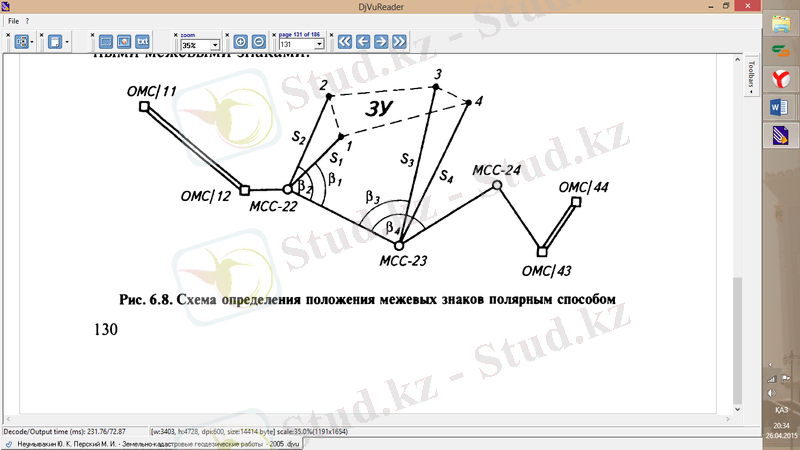This screenshot has height=450, width=800.
Task: Select the rectangle selection tool
Action: point(106,42)
